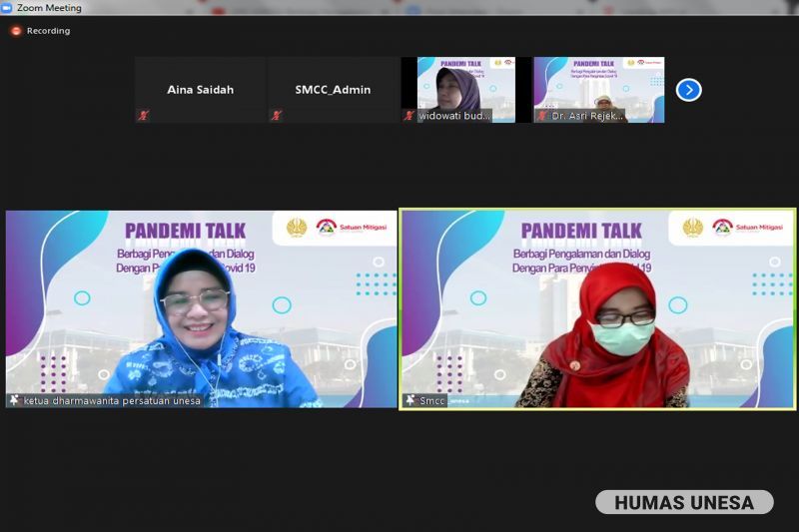Viewport: 799px width, 532px height.
Task: Click muted microphone icon on Dr. Asri Rejek tile
Action: 541,116
